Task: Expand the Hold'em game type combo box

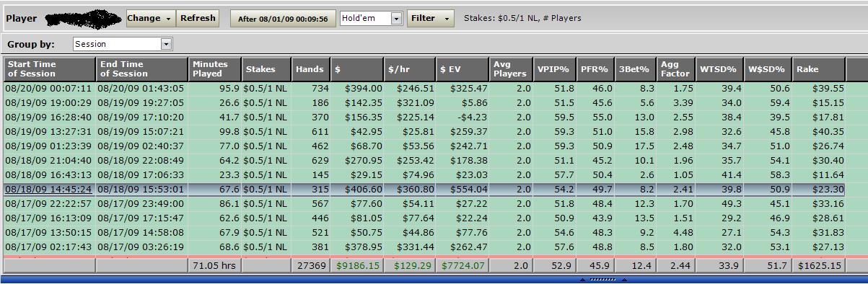Action: (371, 18)
